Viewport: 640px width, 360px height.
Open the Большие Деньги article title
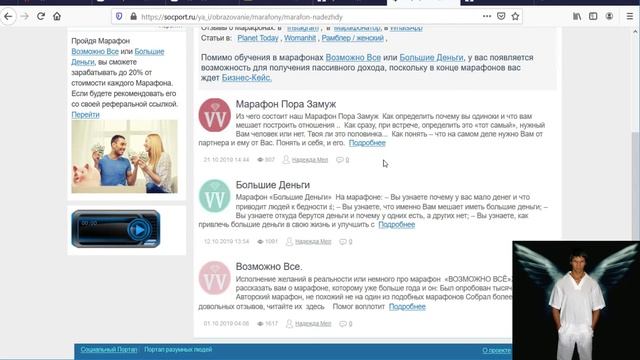pyautogui.click(x=273, y=185)
